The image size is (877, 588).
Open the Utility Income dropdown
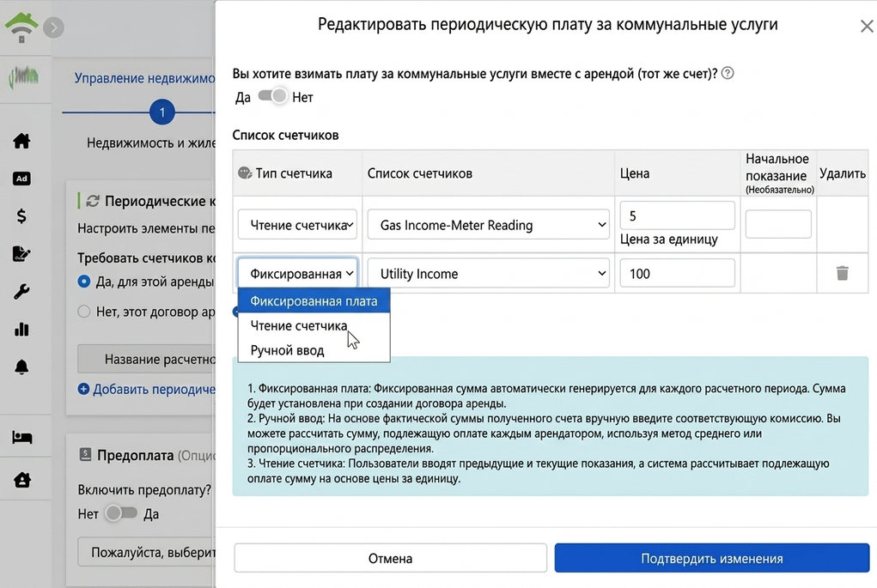point(488,273)
